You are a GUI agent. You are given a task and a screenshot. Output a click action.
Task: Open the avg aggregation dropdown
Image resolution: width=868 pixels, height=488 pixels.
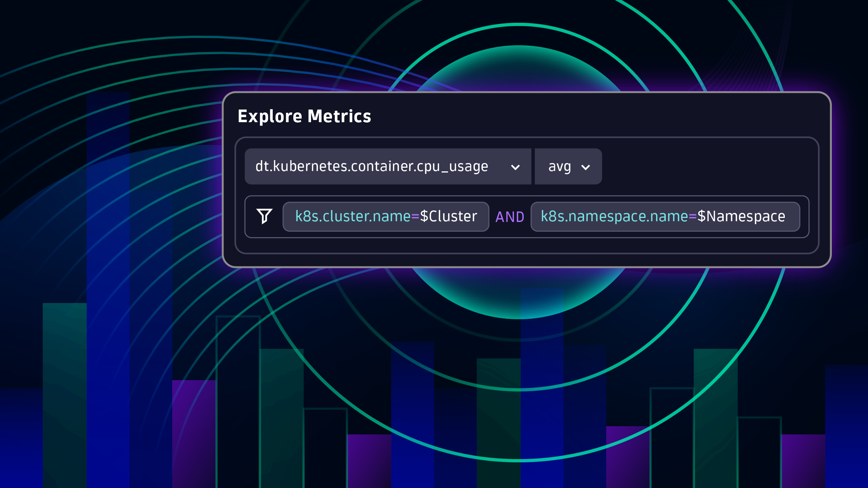pyautogui.click(x=568, y=167)
